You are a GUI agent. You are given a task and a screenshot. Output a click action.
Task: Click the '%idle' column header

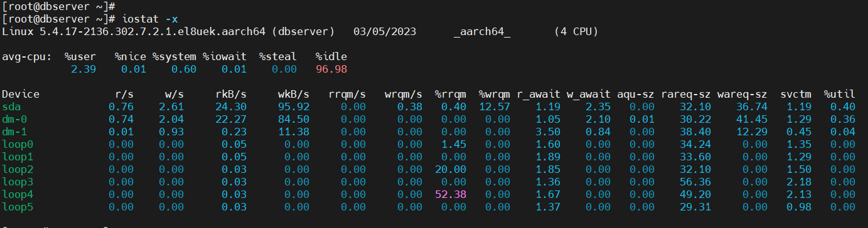click(331, 56)
